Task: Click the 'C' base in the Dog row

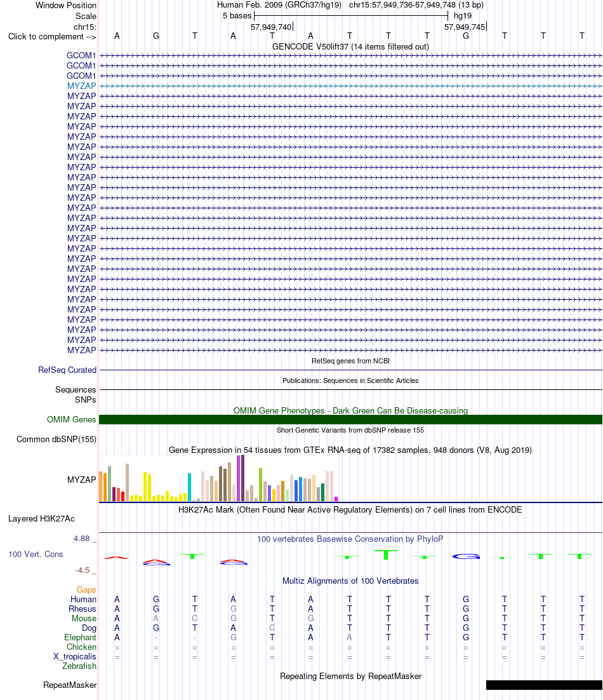Action: (272, 628)
